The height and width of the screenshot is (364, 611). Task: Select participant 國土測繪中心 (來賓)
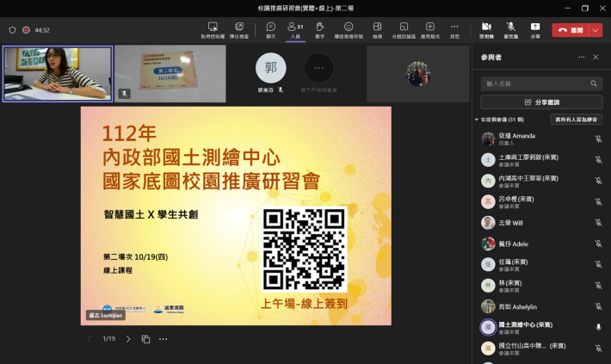click(541, 327)
